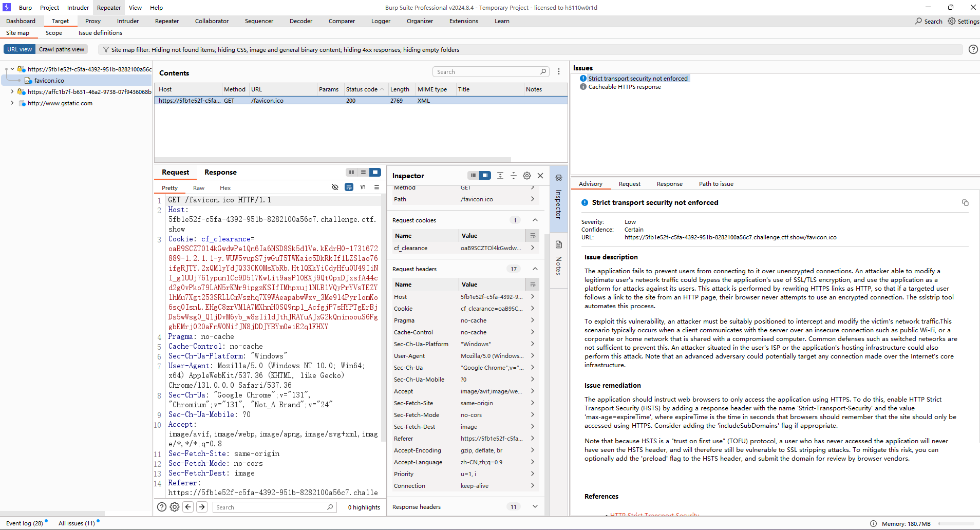
Task: Toggle line wrap icon in request editor
Action: click(349, 187)
